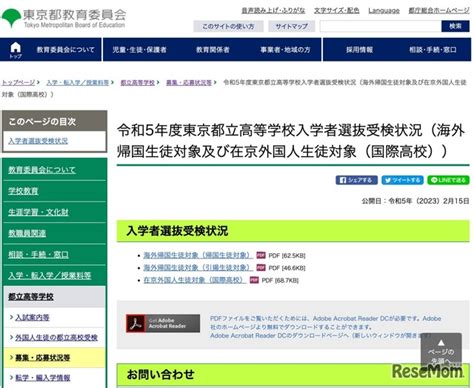This screenshot has width=474, height=388.
Task: Click 入学・転入学／授業料等 breadcrumb link
Action: (x=78, y=82)
